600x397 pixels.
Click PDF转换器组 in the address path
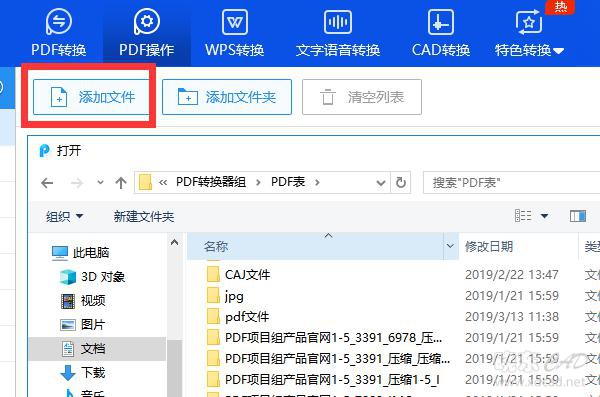pyautogui.click(x=211, y=182)
